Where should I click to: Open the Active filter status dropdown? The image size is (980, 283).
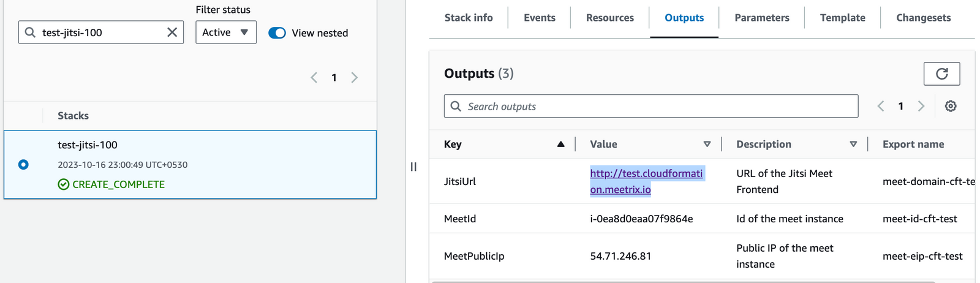tap(225, 32)
